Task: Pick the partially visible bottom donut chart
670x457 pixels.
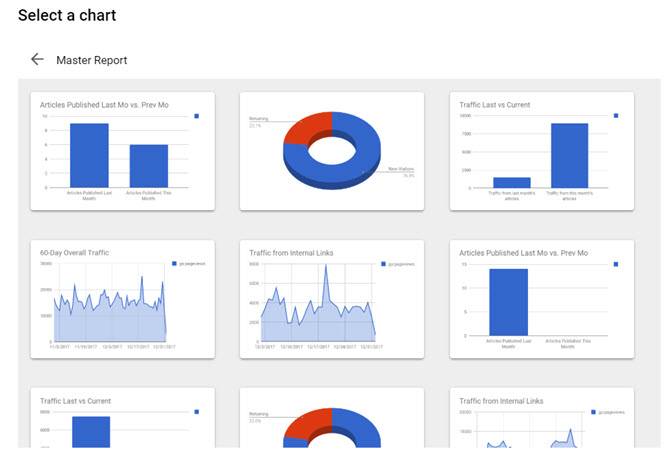Action: [332, 418]
